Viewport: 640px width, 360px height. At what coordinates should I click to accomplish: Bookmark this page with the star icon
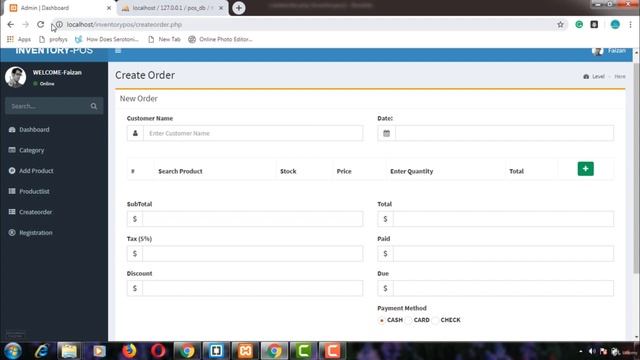click(x=560, y=24)
